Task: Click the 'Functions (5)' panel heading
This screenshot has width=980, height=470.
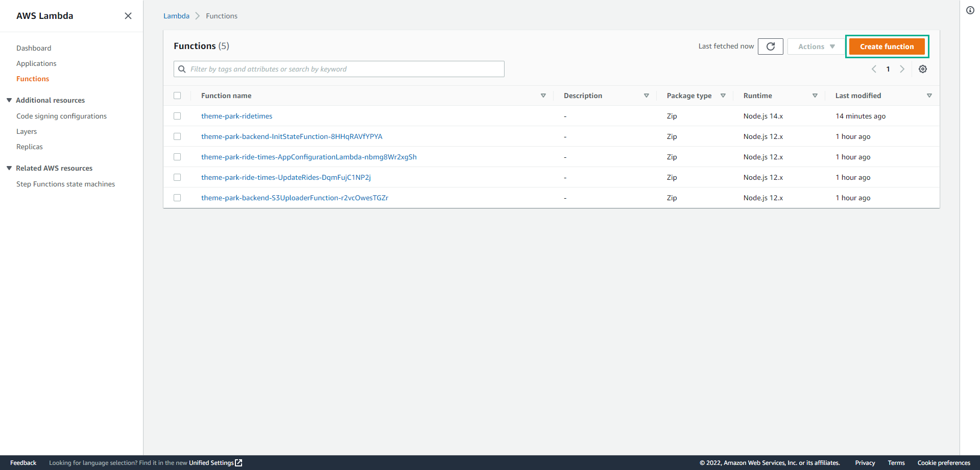Action: [x=201, y=46]
